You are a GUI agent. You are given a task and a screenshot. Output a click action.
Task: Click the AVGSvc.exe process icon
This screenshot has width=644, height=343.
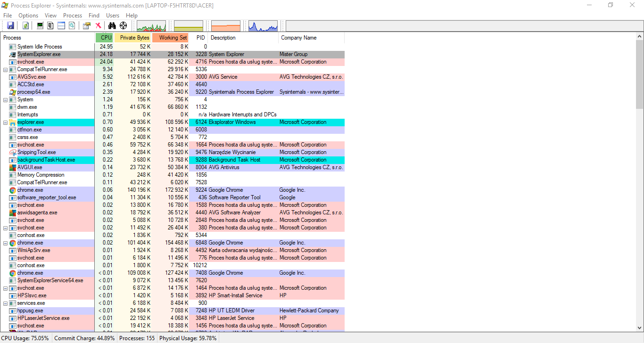(x=13, y=77)
